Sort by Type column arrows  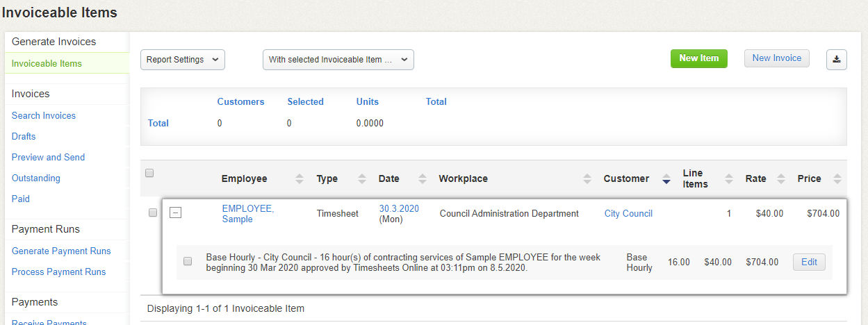tap(361, 178)
